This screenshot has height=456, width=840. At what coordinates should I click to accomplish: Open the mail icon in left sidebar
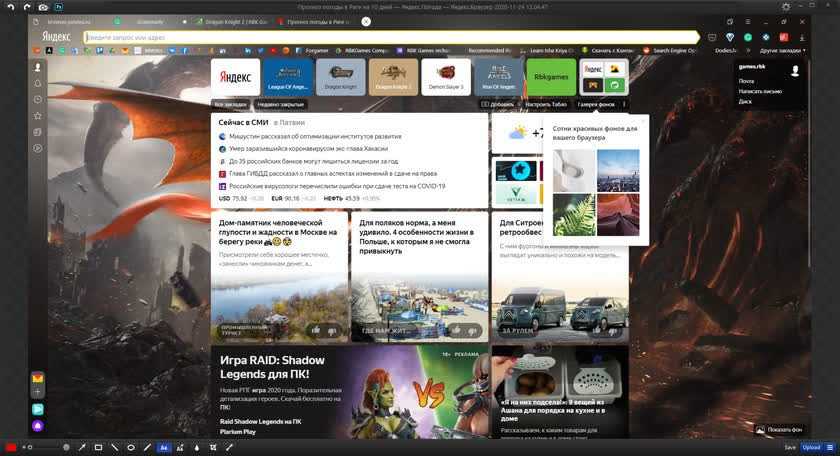click(x=37, y=378)
